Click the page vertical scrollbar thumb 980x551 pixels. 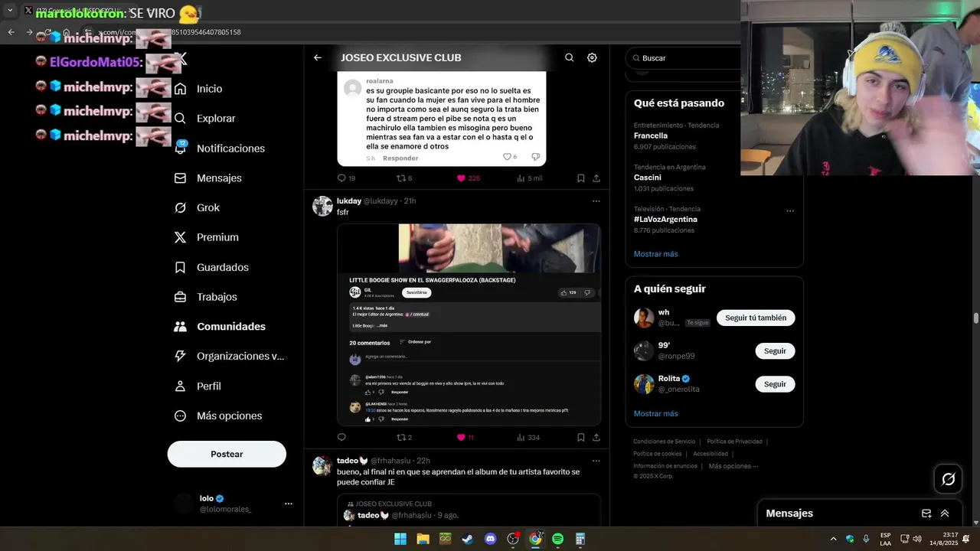975,318
